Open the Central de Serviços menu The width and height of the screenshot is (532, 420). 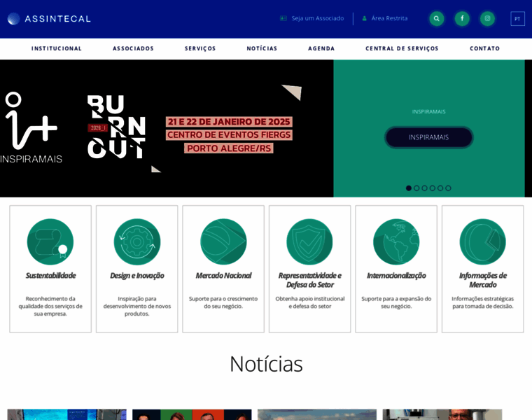coord(402,48)
